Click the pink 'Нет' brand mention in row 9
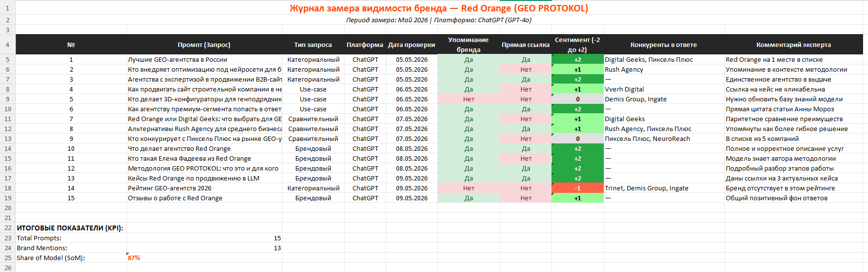Viewport: 868px width, 272px height. (469, 99)
